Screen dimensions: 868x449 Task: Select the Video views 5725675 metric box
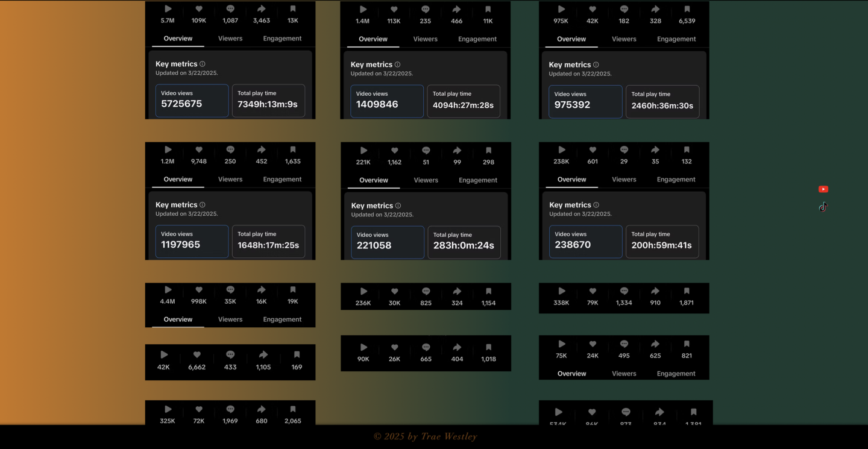tap(192, 100)
